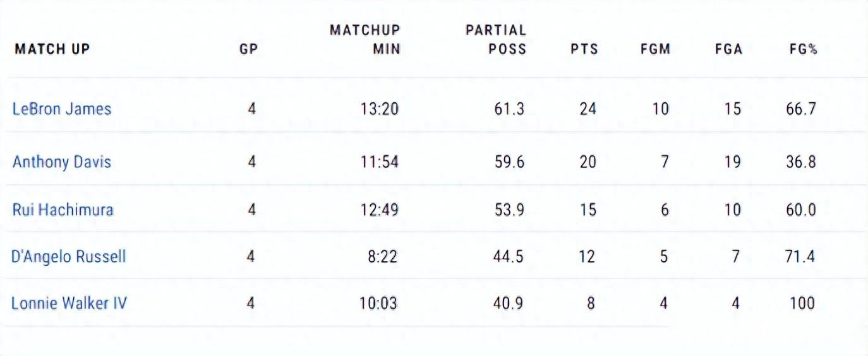868x356 pixels.
Task: Sort by FG% column header
Action: [803, 49]
